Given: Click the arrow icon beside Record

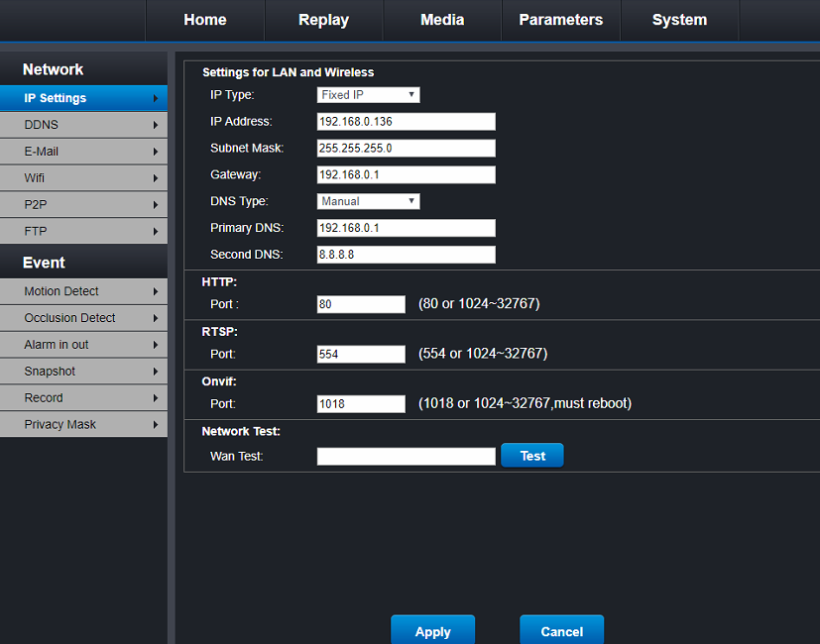Looking at the screenshot, I should coord(156,398).
